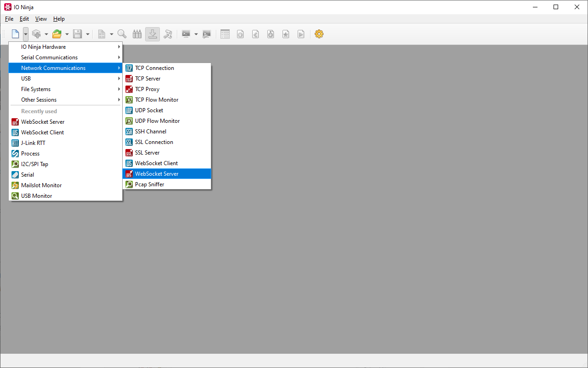Screen dimensions: 588x368
Task: Expand Other Sessions submenu
Action: [x=66, y=100]
